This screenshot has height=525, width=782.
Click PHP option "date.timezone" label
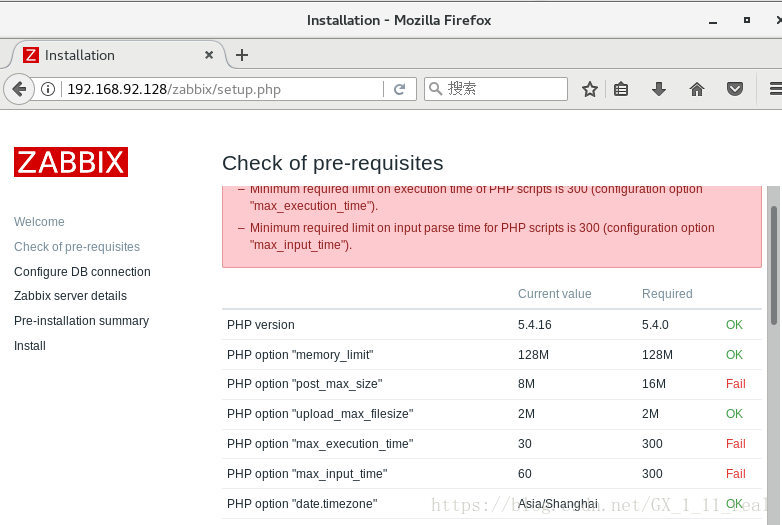point(302,504)
